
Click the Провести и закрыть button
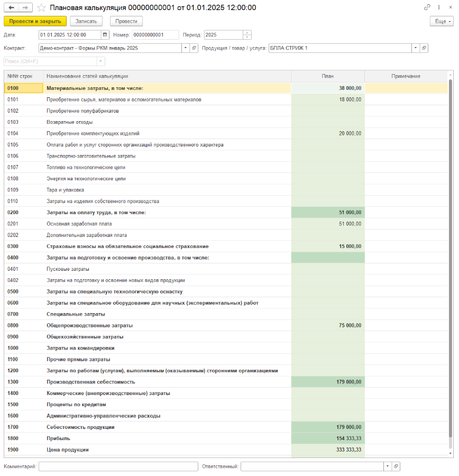(x=35, y=21)
